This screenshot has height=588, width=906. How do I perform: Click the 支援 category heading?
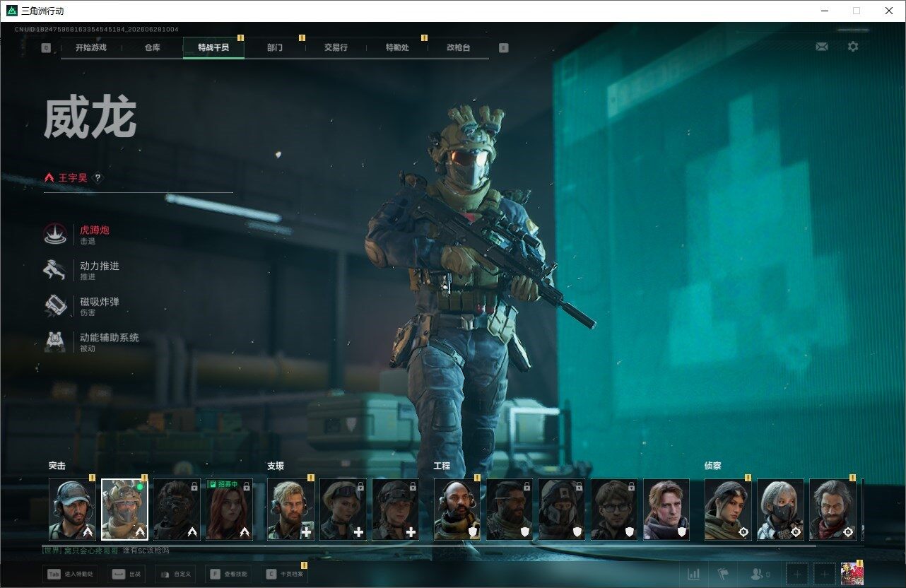[x=276, y=466]
